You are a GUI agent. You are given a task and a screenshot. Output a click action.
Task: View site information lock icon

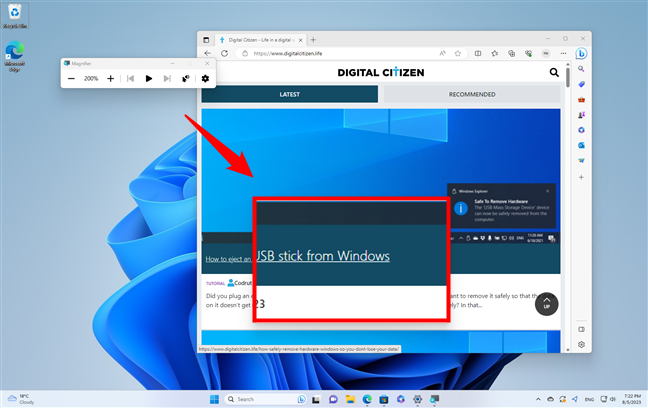pos(245,53)
